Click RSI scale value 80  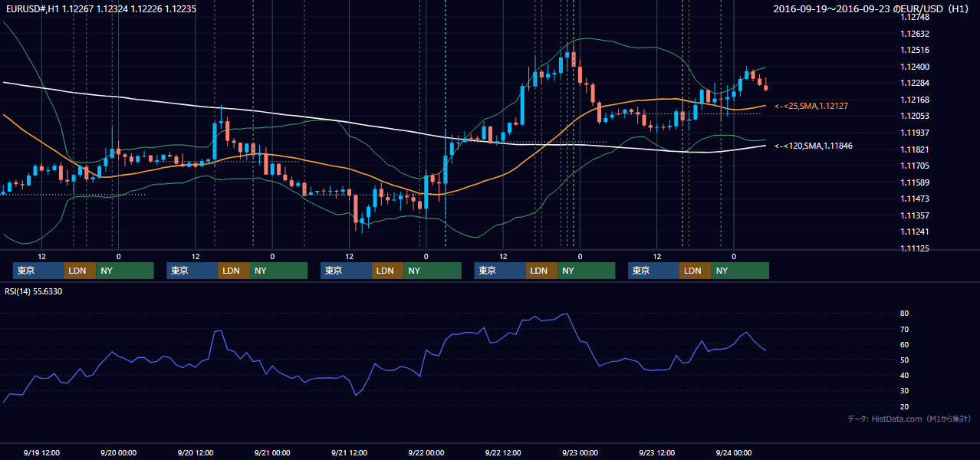[x=905, y=314]
